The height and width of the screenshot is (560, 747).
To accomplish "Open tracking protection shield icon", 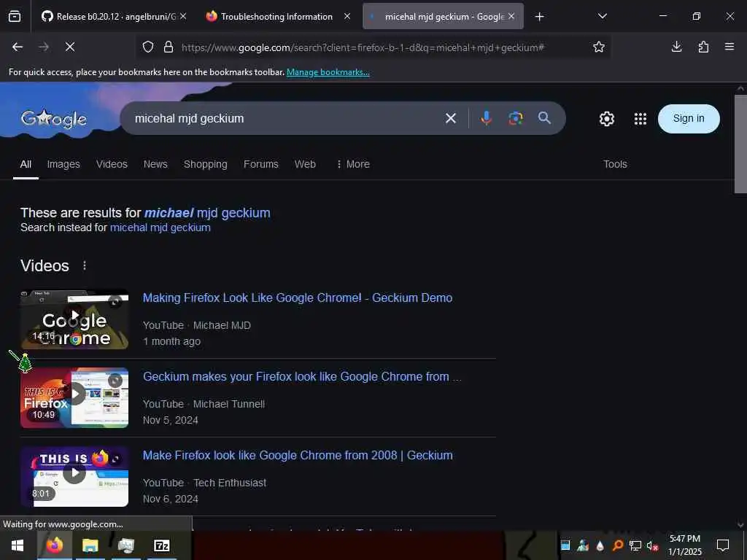I will tap(148, 47).
